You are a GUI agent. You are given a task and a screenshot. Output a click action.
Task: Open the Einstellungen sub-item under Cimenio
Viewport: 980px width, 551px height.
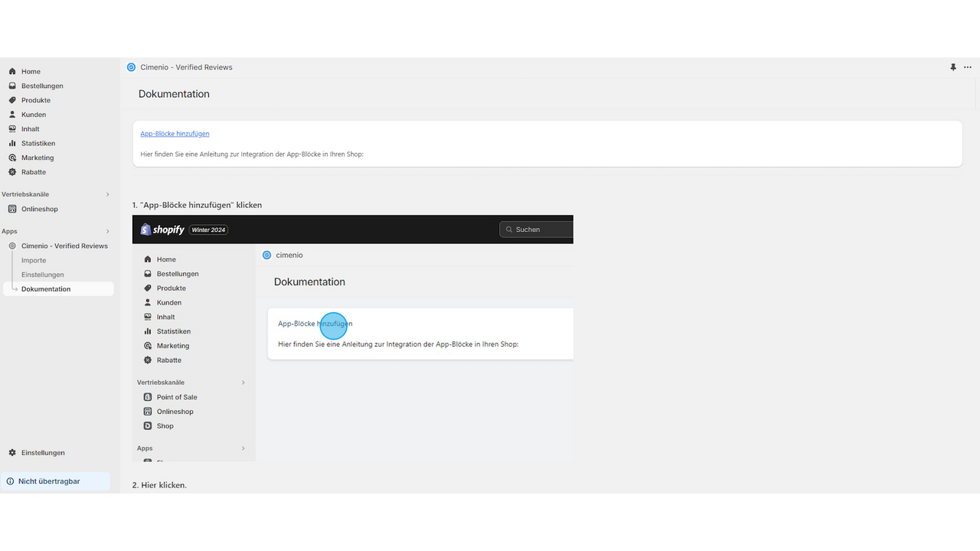tap(43, 275)
